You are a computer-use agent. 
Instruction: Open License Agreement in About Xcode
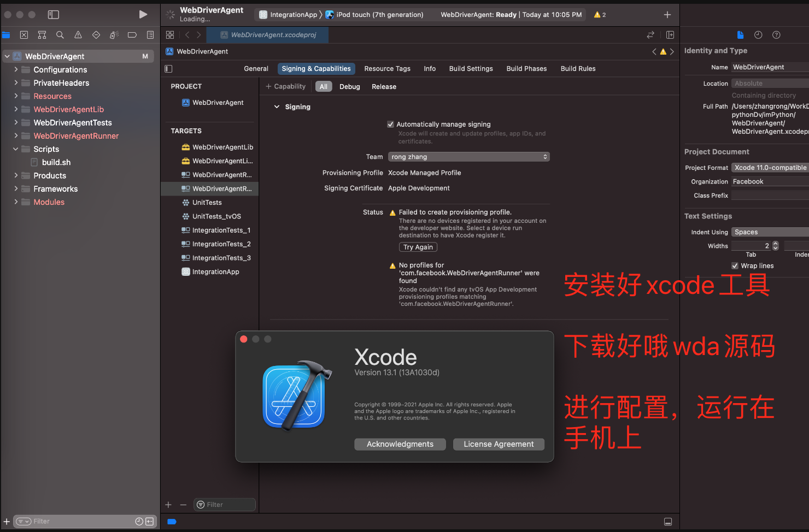(x=499, y=444)
